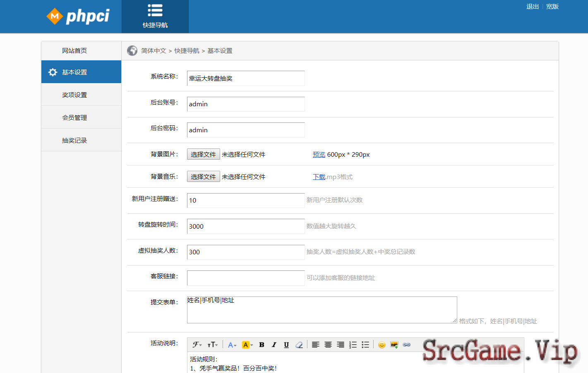
Task: Toggle italic formatting in the editor
Action: (x=274, y=345)
